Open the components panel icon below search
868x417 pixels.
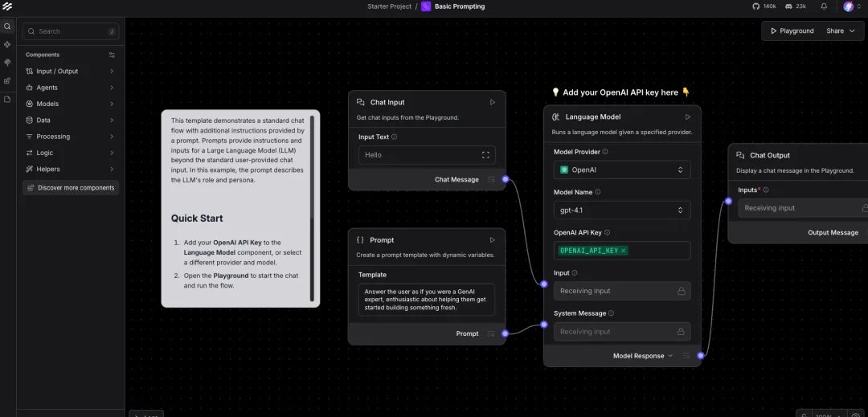7,44
